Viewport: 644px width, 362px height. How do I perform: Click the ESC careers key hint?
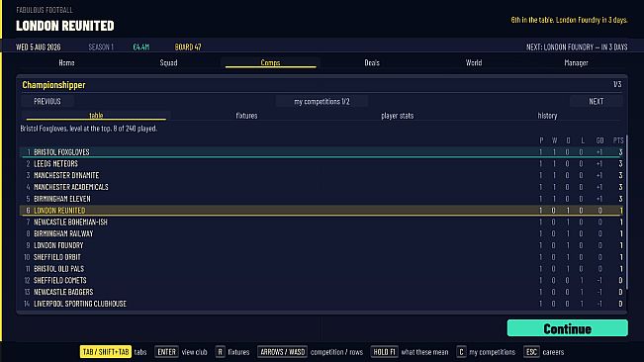tap(544, 352)
